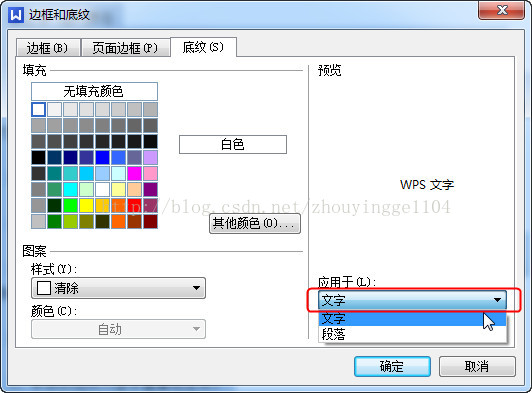The image size is (532, 393).
Task: Pick the pure blue swatch
Action: 102,157
